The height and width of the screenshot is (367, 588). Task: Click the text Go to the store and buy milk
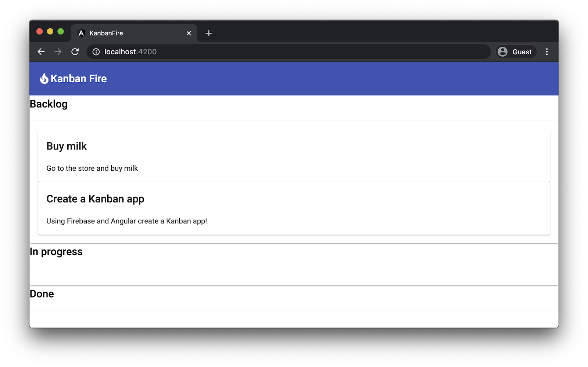(x=92, y=168)
